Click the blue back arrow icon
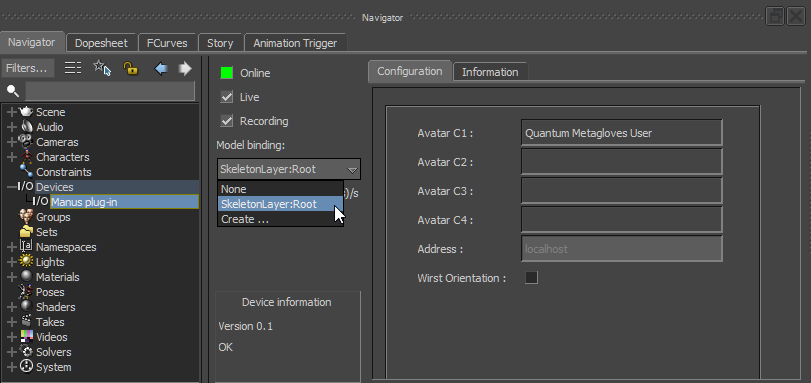Viewport: 811px width, 383px height. pyautogui.click(x=161, y=68)
